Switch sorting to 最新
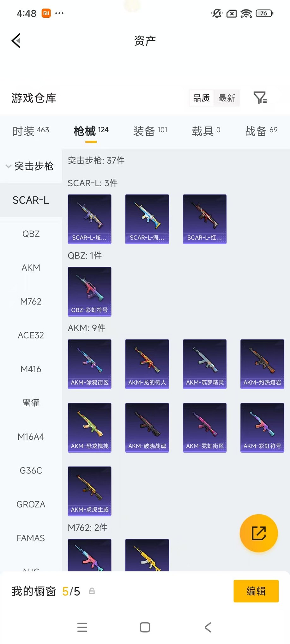This screenshot has width=290, height=644. pyautogui.click(x=227, y=98)
